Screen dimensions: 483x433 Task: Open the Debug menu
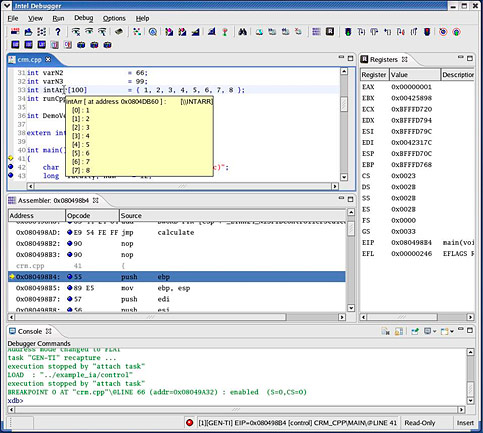click(84, 18)
